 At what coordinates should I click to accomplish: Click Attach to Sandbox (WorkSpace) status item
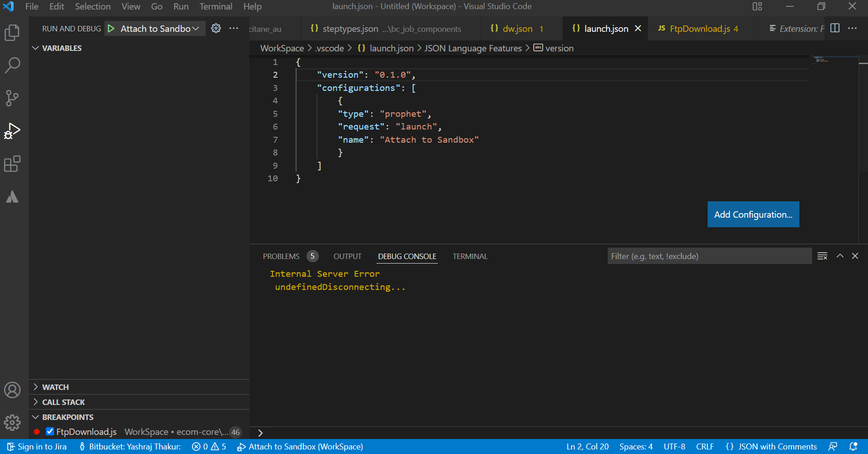coord(300,447)
